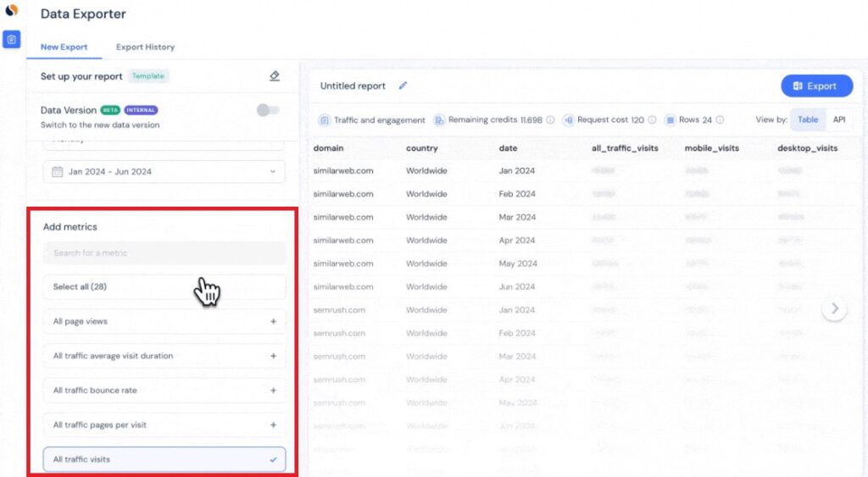Click the clear report eraser icon
Viewport: 868px width, 477px height.
point(275,75)
